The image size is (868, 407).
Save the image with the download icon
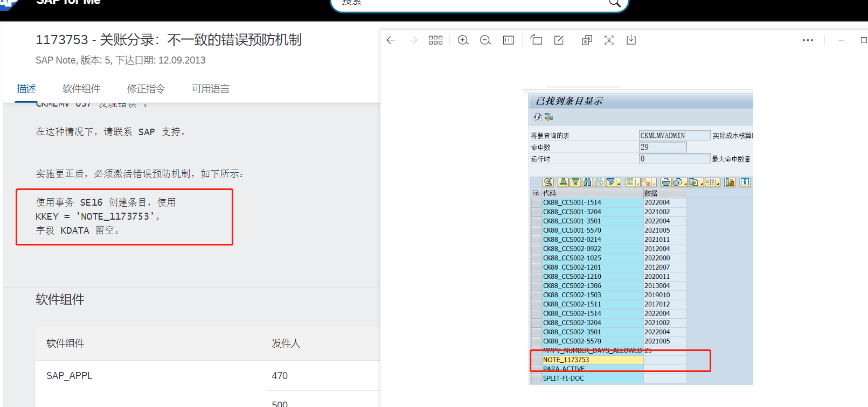click(x=631, y=40)
